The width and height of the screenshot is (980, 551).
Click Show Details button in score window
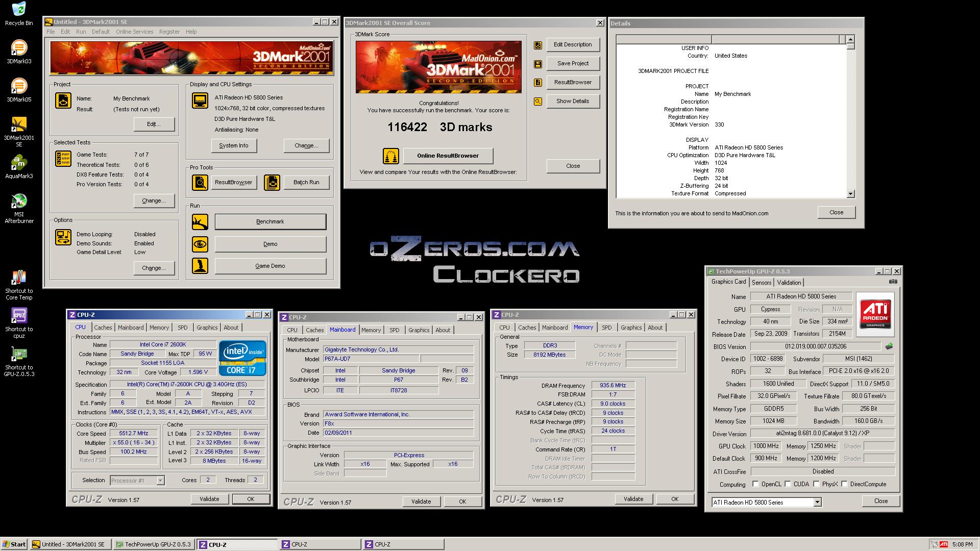(x=573, y=101)
